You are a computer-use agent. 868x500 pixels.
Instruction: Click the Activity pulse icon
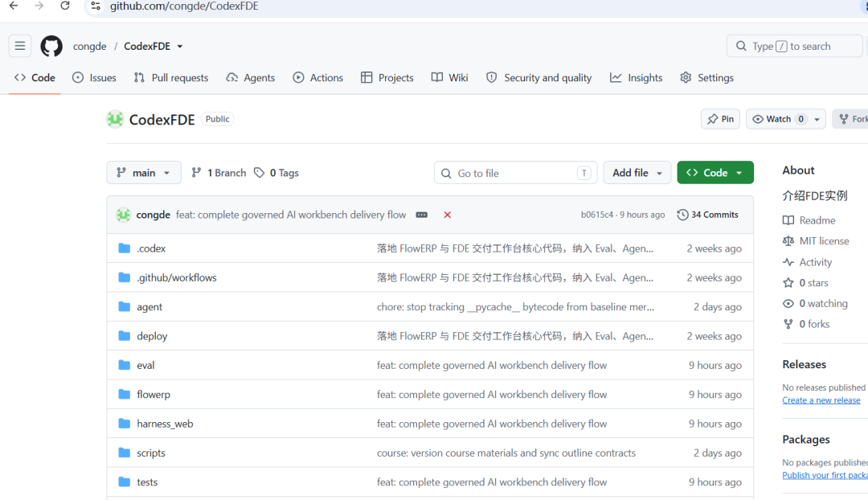[788, 262]
